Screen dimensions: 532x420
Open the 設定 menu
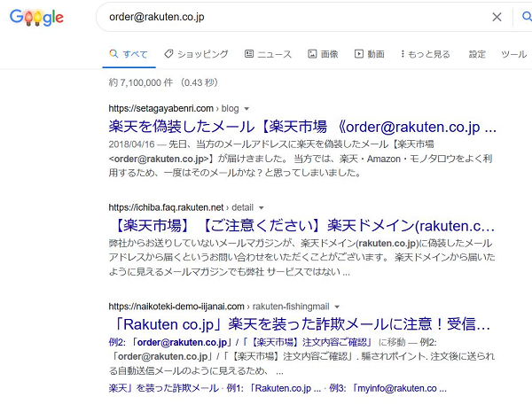(x=477, y=54)
